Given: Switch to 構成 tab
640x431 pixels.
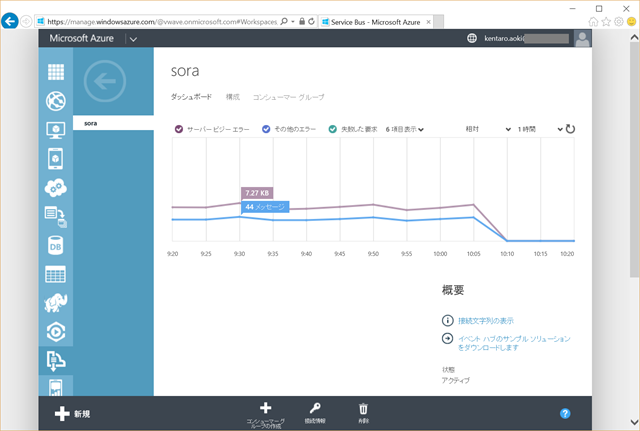Looking at the screenshot, I should [x=233, y=97].
